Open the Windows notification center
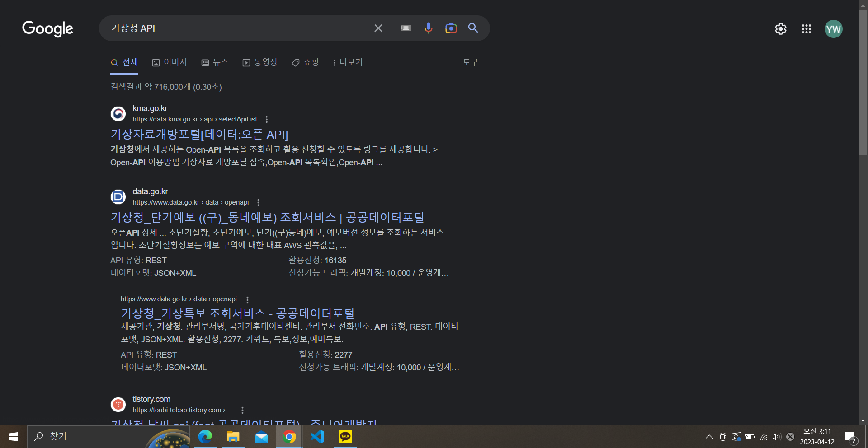Screen dimensions: 868x448 [851, 437]
